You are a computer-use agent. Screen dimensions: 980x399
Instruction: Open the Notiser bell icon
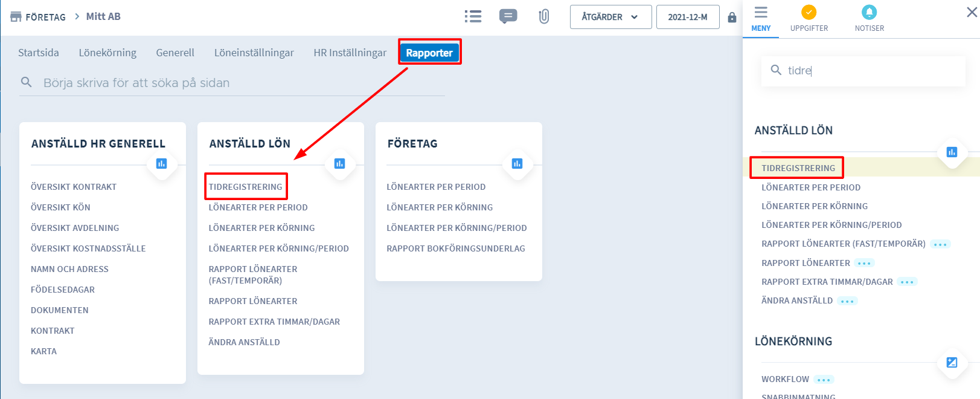[869, 12]
